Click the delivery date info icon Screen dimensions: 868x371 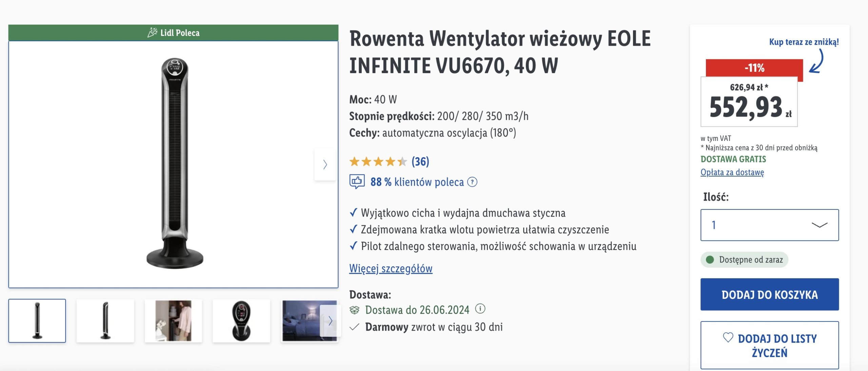480,309
